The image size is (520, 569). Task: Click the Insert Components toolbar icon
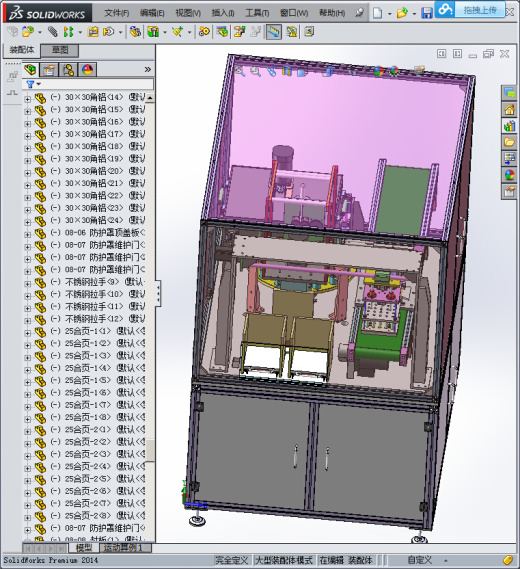tap(28, 32)
